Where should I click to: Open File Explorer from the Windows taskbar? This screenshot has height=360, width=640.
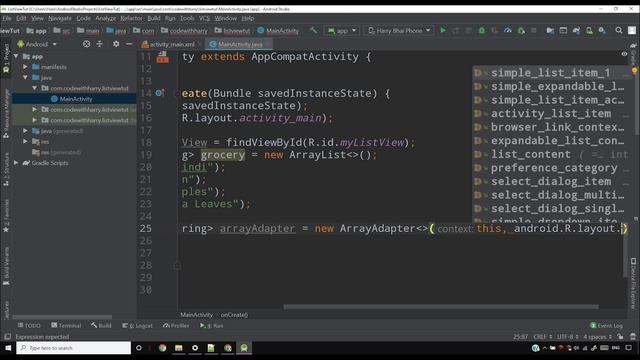(179, 348)
